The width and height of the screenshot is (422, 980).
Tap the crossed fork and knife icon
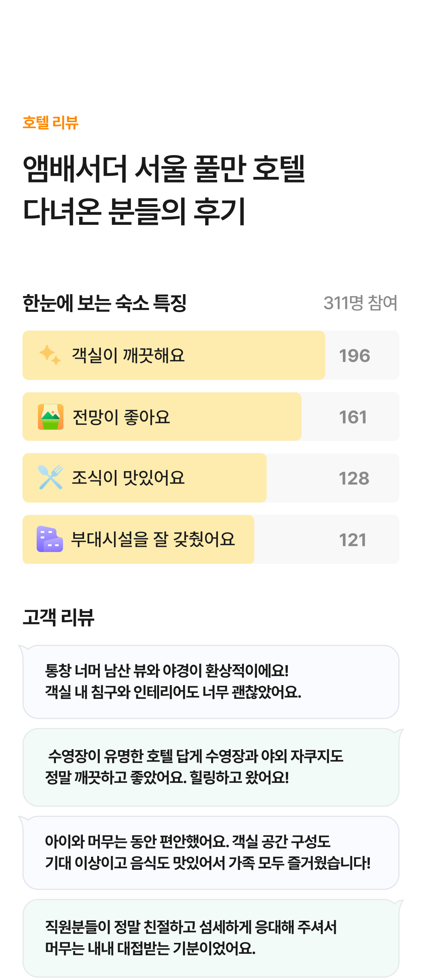click(50, 477)
